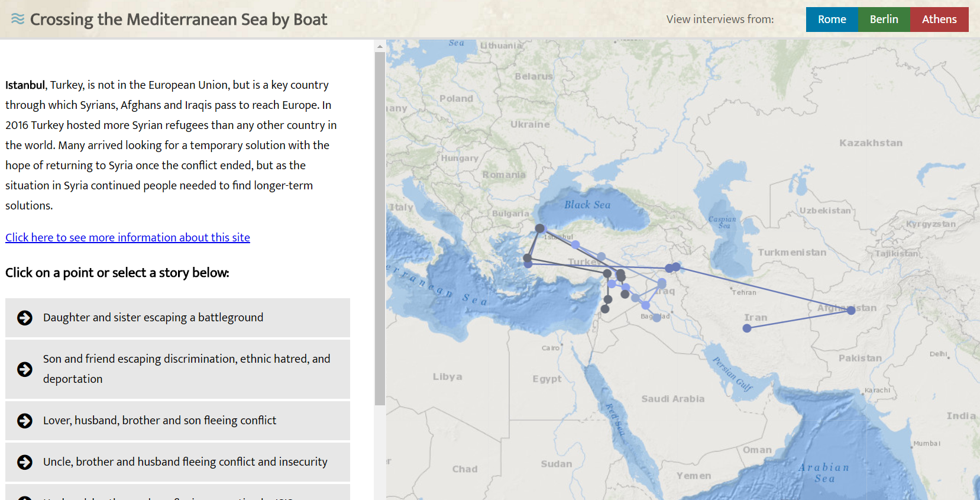Switch to Berlin interviews
The image size is (980, 500).
pyautogui.click(x=884, y=19)
